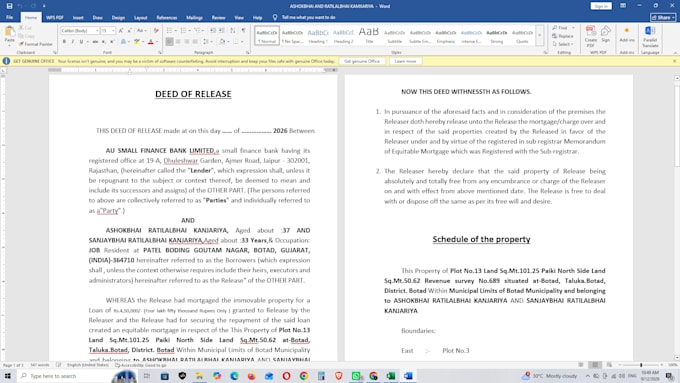
Task: Justify the paragraph text
Action: pyautogui.click(x=195, y=42)
